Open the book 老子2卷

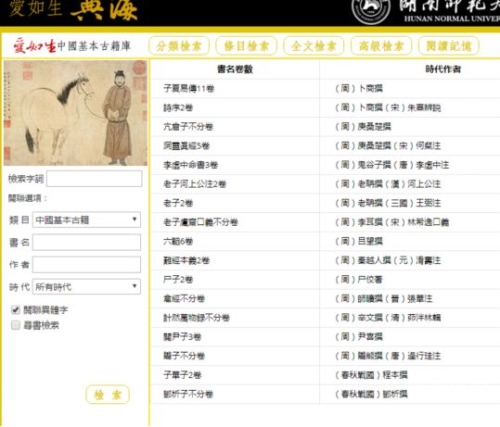pos(178,203)
